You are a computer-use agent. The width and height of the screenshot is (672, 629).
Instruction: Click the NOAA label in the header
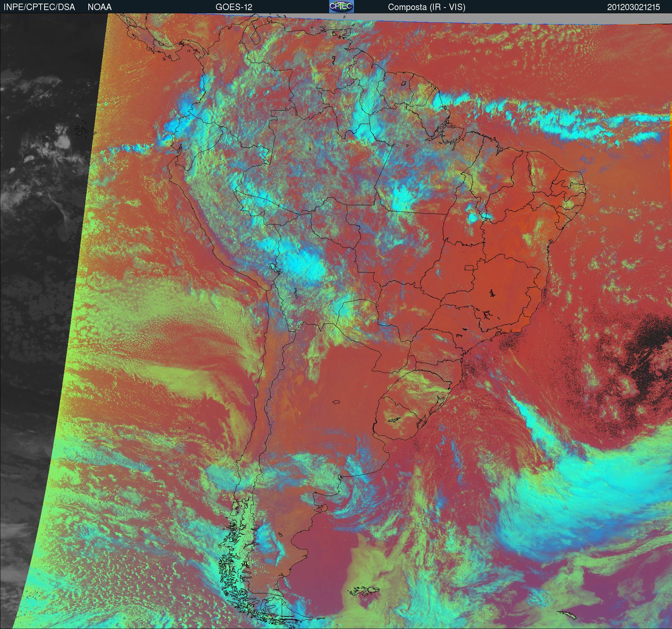tap(100, 7)
